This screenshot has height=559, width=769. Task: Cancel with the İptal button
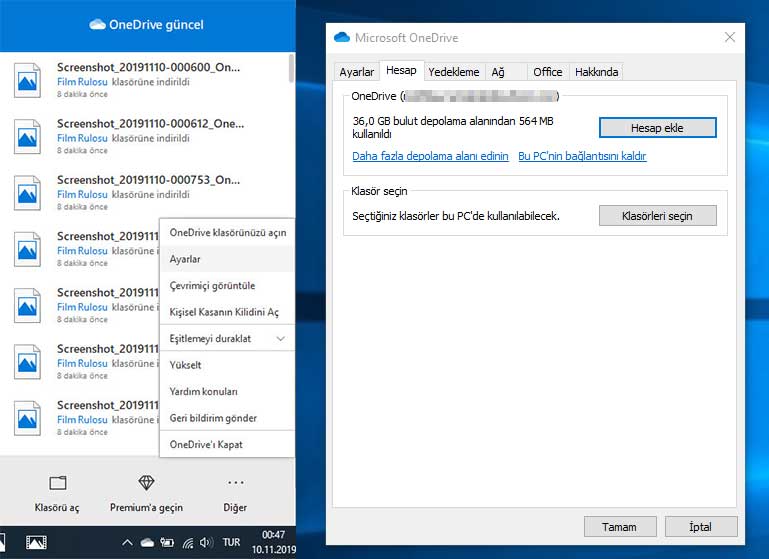coord(701,527)
